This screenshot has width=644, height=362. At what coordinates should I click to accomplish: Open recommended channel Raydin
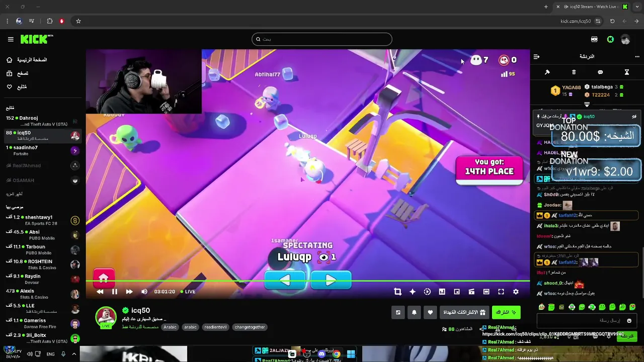tap(42, 279)
